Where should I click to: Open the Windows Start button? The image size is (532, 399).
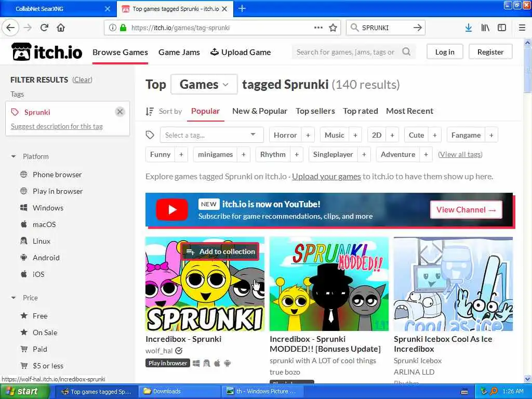(x=25, y=392)
